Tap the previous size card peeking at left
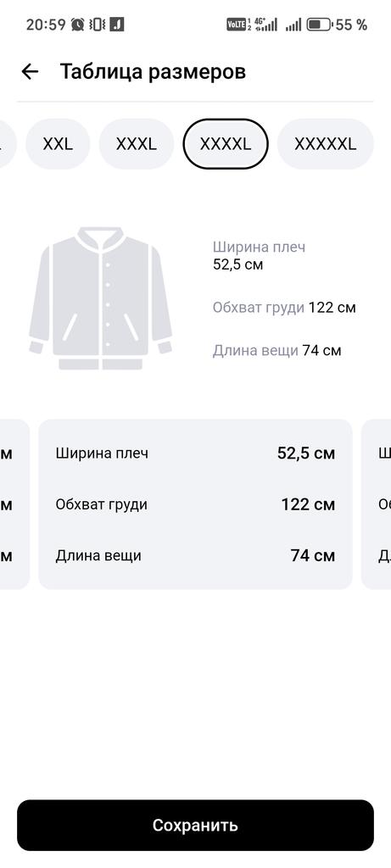The width and height of the screenshot is (391, 868). click(x=14, y=504)
